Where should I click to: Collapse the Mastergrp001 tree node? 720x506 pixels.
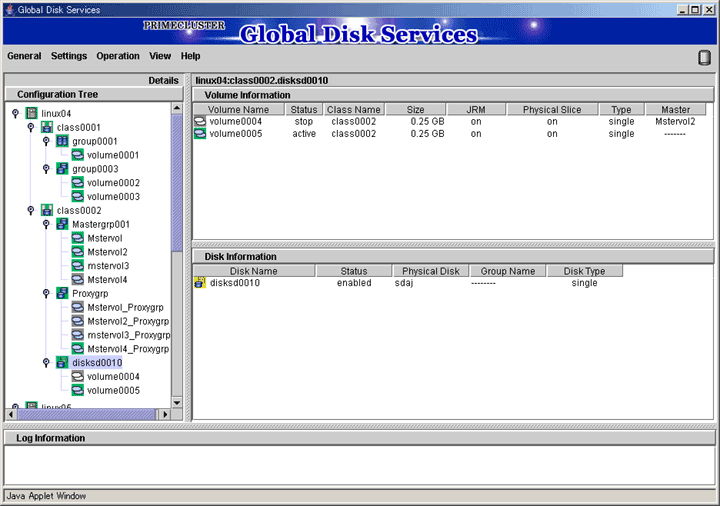(x=46, y=224)
